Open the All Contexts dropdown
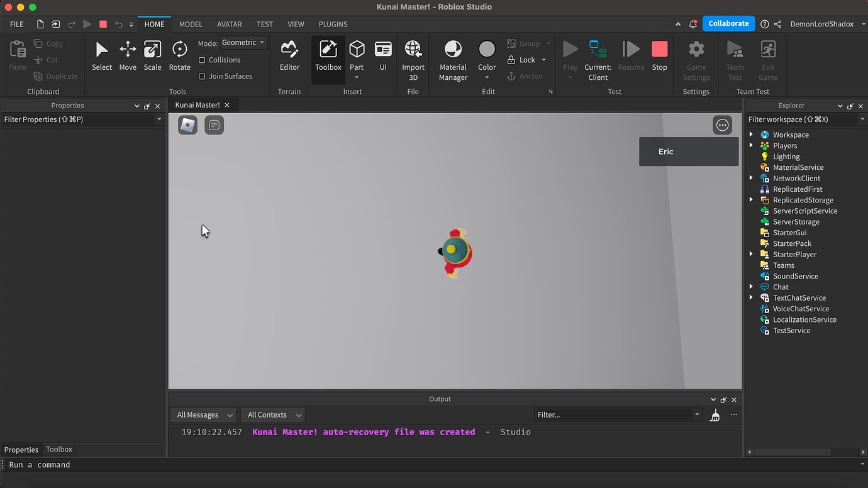 coord(273,415)
